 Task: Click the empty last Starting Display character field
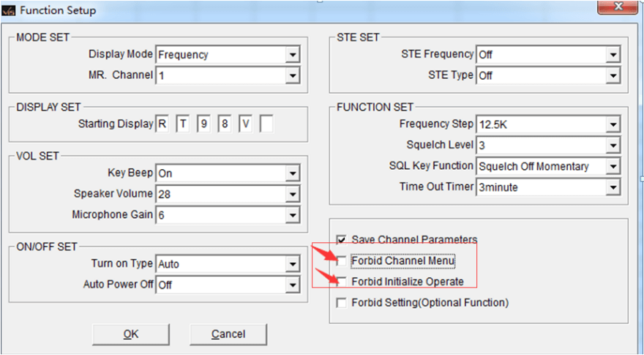click(266, 124)
